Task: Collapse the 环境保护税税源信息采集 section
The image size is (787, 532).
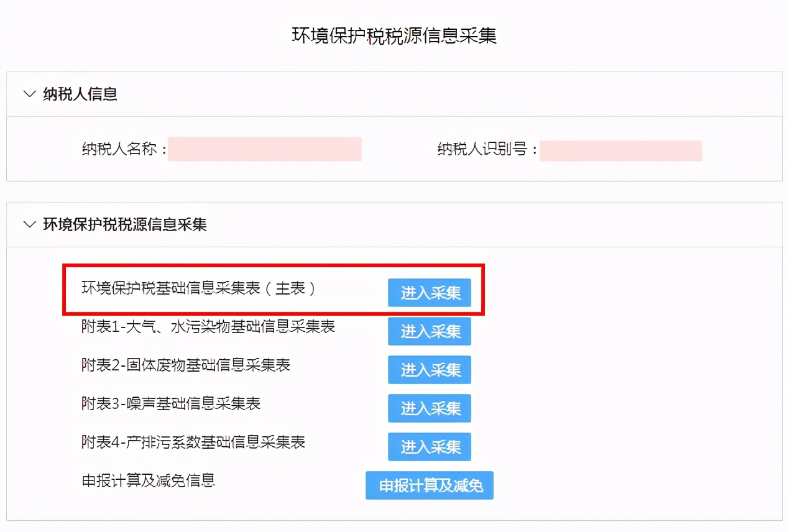Action: pyautogui.click(x=29, y=224)
